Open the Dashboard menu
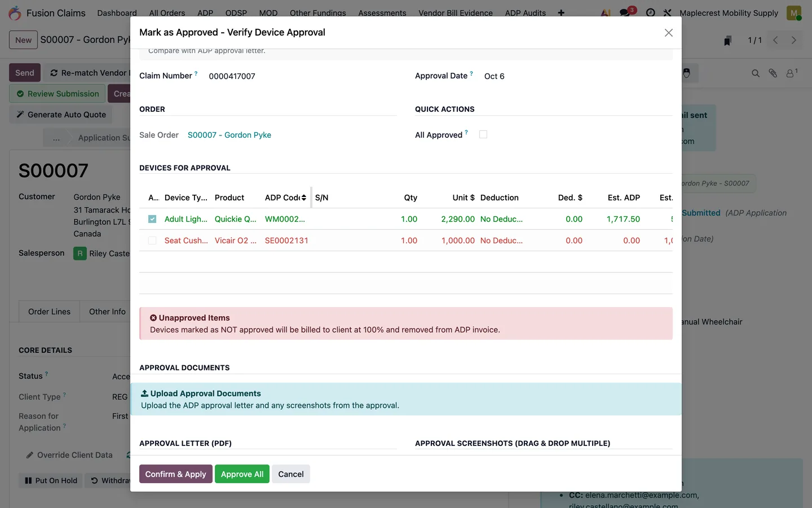This screenshot has width=812, height=508. coord(117,13)
